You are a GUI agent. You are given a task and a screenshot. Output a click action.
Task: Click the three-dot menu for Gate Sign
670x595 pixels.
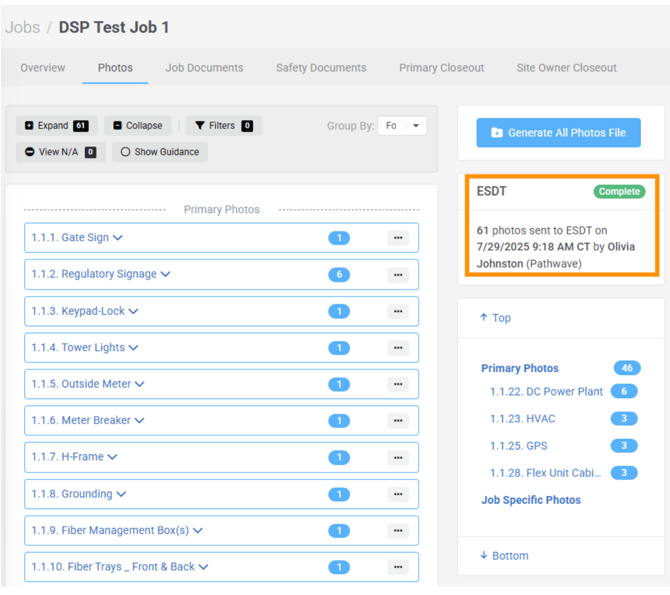coord(398,238)
